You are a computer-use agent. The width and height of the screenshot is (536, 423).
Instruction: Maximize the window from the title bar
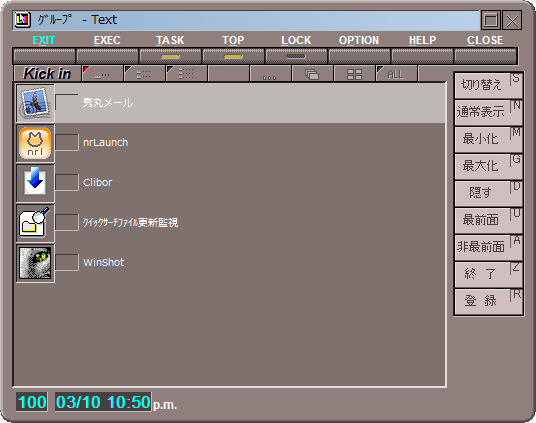click(x=491, y=20)
